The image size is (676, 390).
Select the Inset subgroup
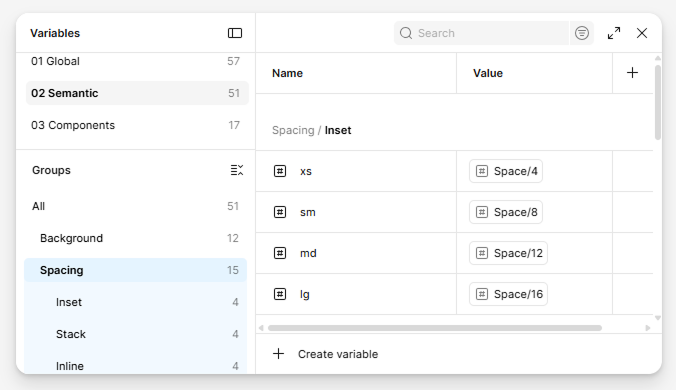click(135, 302)
